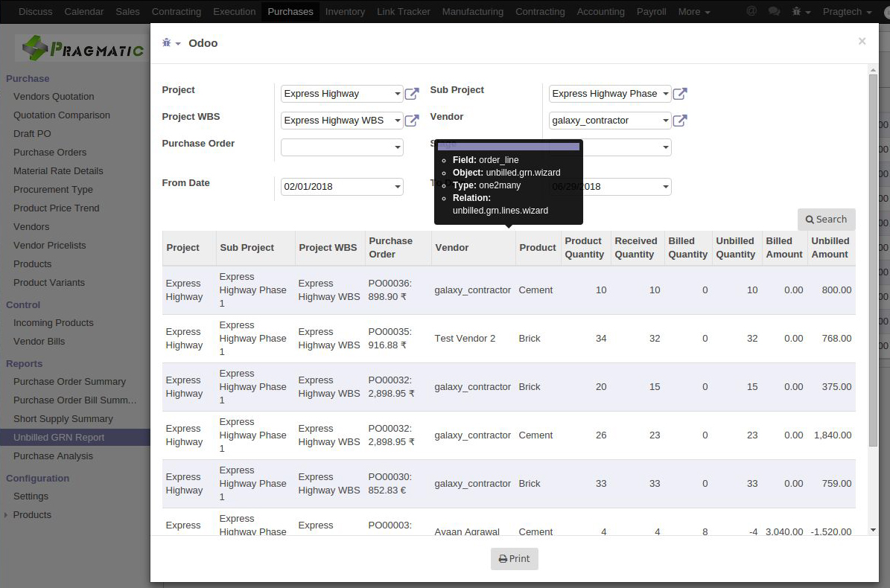Screen dimensions: 890x588
Task: Open the Inventory menu
Action: point(345,11)
